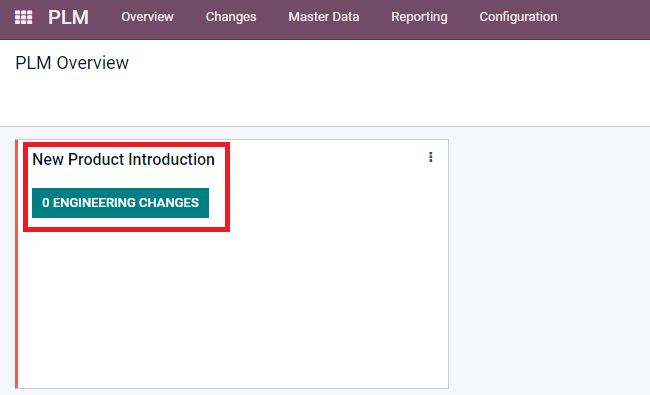This screenshot has width=650, height=395.
Task: Expand the Reporting dropdown menu
Action: tap(419, 17)
